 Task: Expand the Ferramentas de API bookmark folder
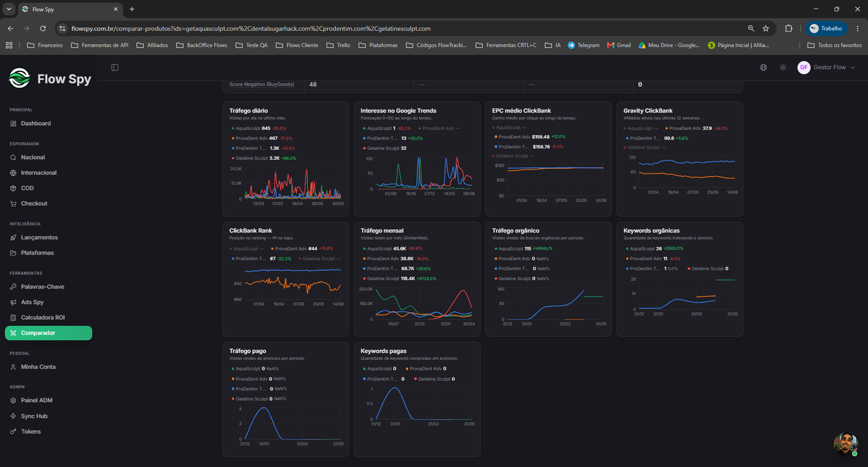pos(100,45)
